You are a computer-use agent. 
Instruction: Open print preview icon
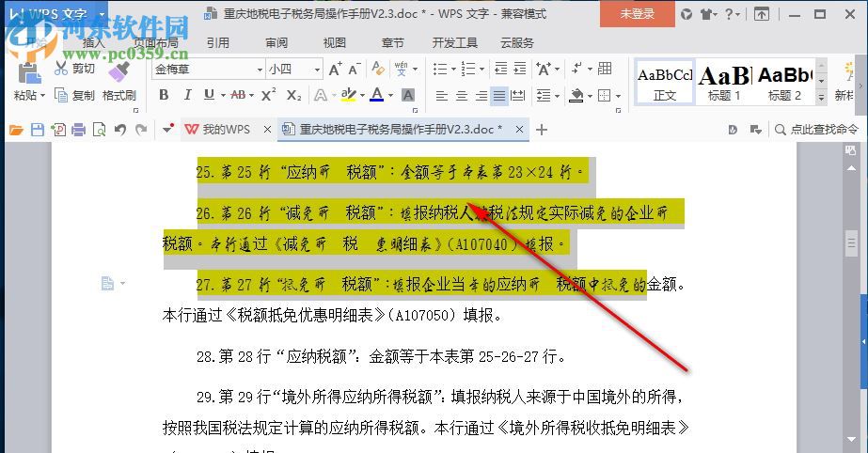click(99, 130)
